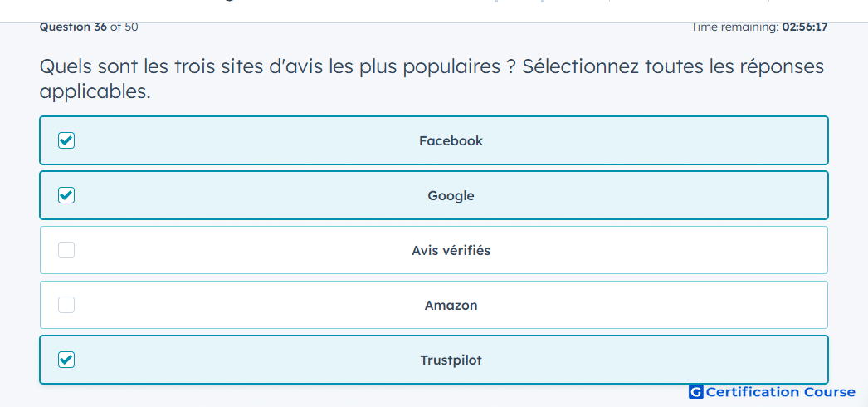Click the Google answer label text
This screenshot has width=868, height=407.
[x=451, y=195]
